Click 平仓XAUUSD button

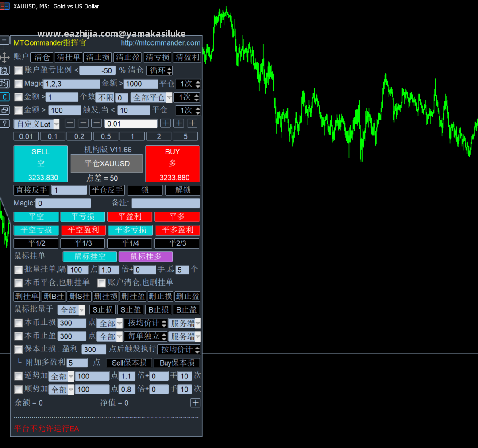coord(107,164)
